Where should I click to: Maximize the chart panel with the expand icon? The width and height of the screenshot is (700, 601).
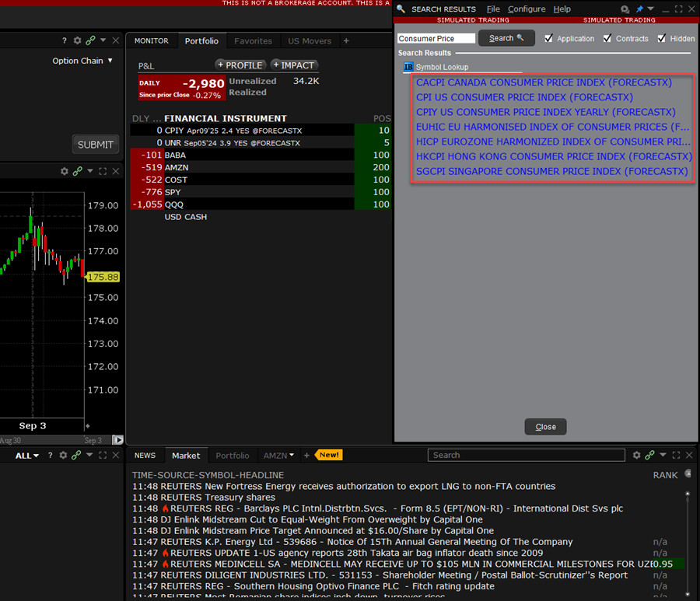point(103,171)
